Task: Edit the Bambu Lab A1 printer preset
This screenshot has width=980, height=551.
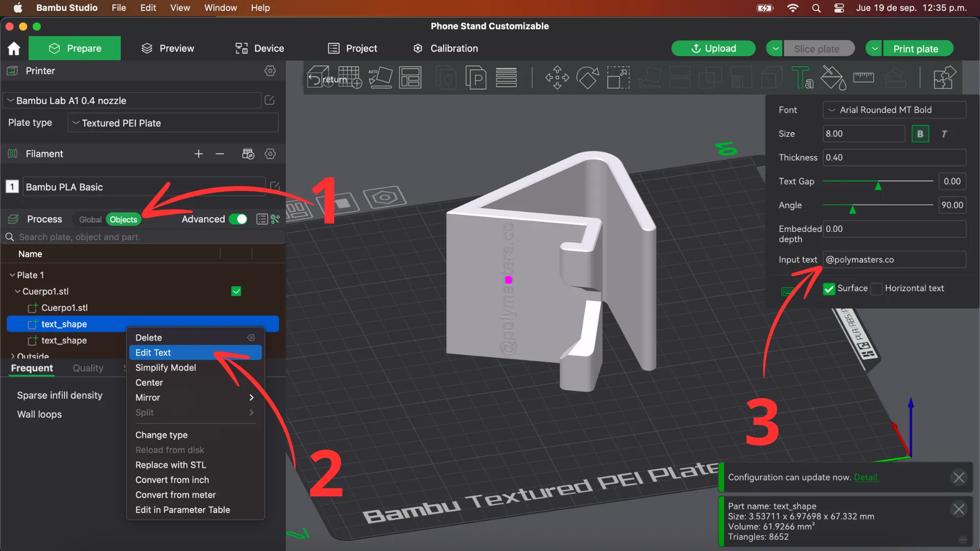Action: pyautogui.click(x=270, y=101)
